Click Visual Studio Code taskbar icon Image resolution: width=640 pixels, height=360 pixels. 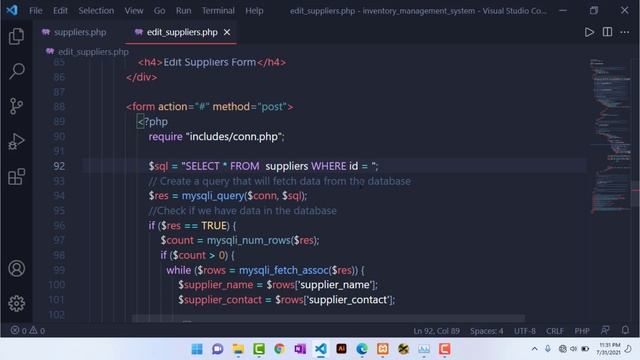click(x=321, y=349)
